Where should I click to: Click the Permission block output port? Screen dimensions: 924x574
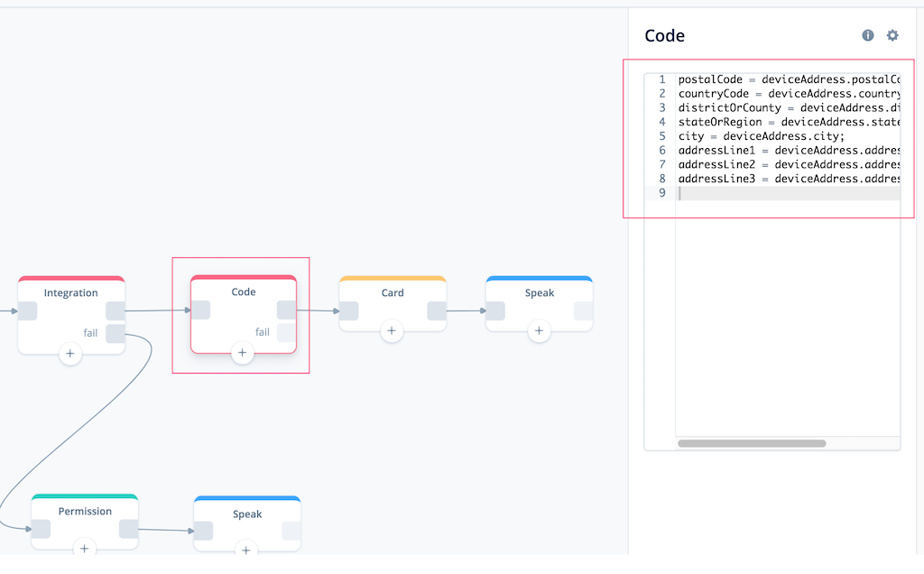128,529
